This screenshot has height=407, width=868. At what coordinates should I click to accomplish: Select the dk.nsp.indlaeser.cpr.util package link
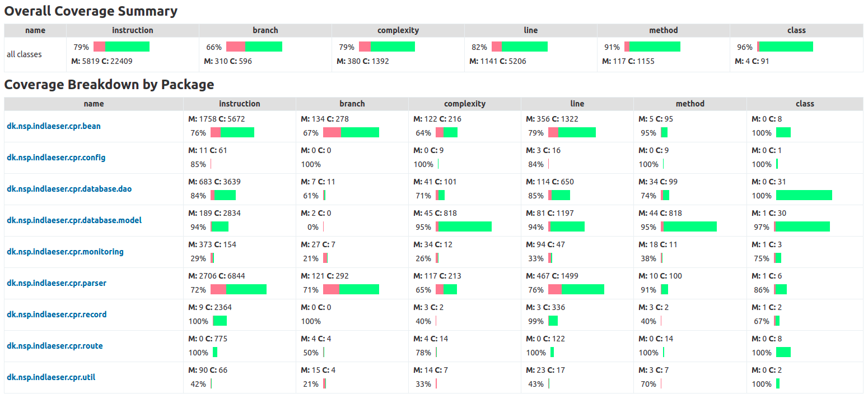(51, 377)
